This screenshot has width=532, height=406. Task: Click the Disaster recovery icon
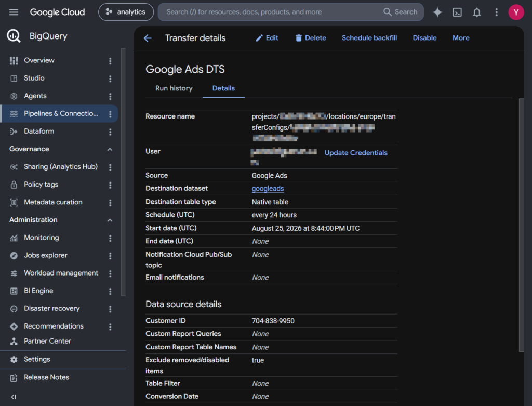click(14, 309)
